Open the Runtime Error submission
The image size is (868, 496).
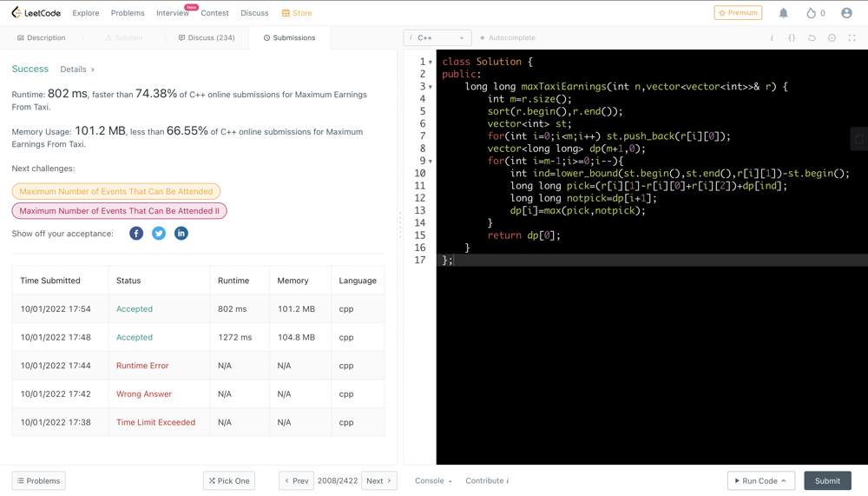tap(142, 365)
